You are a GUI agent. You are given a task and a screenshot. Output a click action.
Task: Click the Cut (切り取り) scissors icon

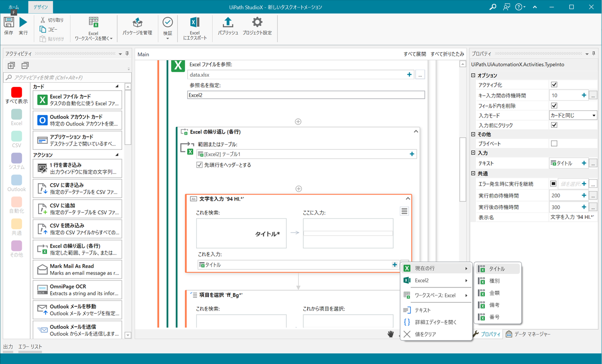coord(43,20)
